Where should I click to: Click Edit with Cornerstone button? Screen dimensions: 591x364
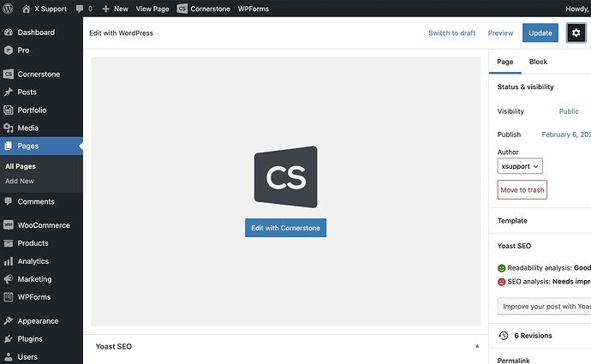pos(286,228)
